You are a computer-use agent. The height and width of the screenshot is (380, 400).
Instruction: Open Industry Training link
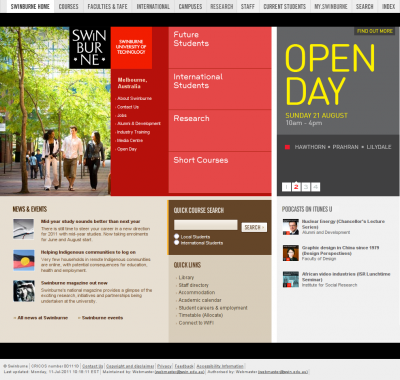click(133, 132)
